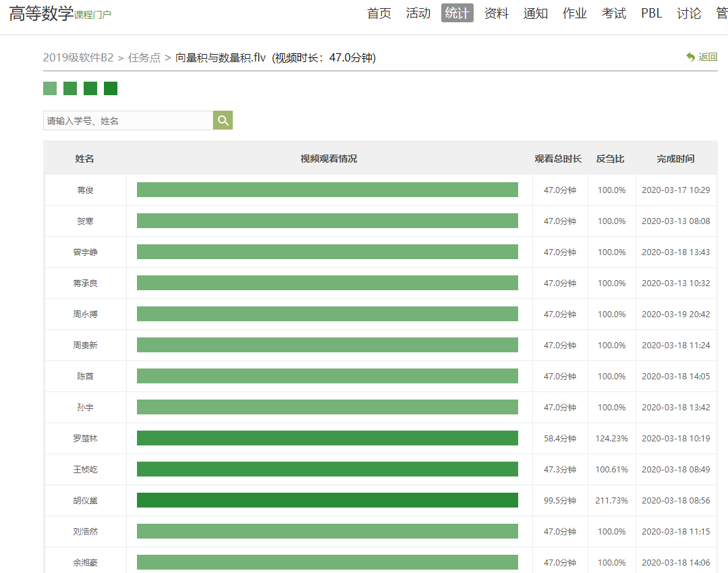Select the lightest green legend swatch
Viewport: 728px width, 573px height.
point(50,88)
